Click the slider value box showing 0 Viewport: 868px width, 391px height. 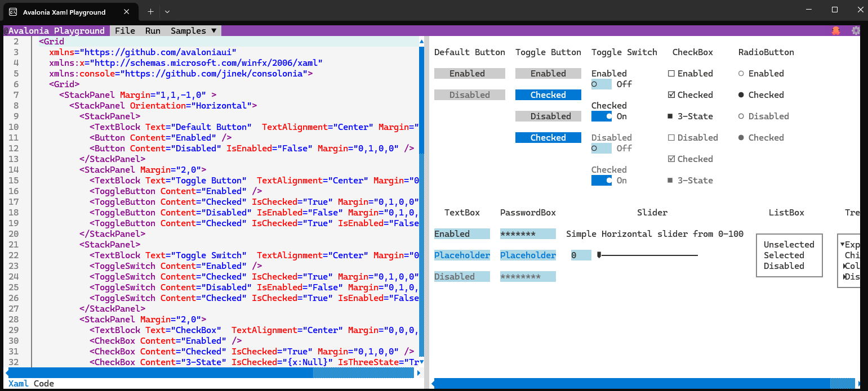click(x=581, y=255)
